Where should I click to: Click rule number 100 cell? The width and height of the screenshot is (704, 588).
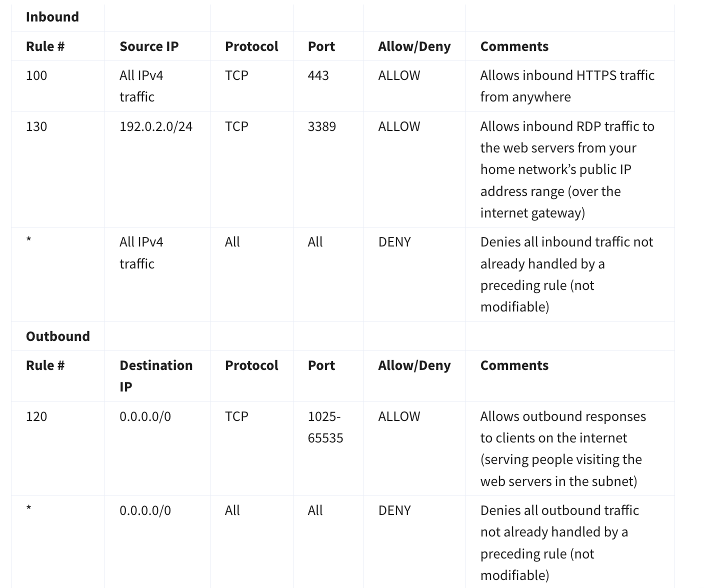point(36,75)
